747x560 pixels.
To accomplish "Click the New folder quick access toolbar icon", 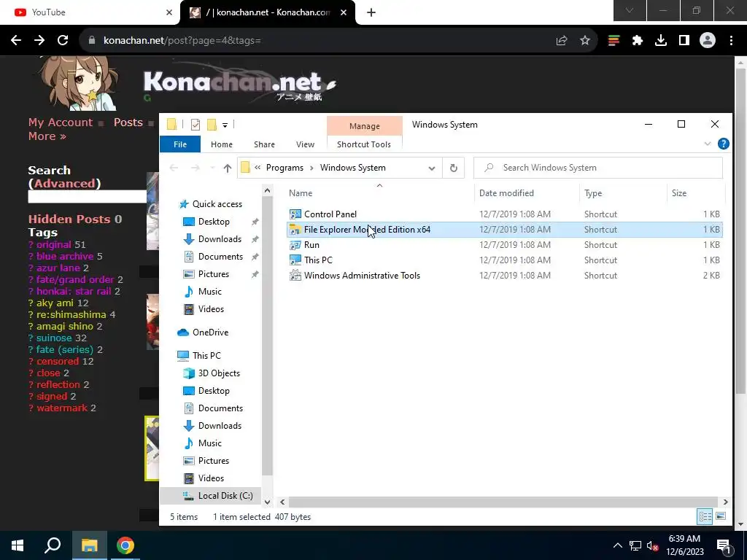I will pos(212,125).
